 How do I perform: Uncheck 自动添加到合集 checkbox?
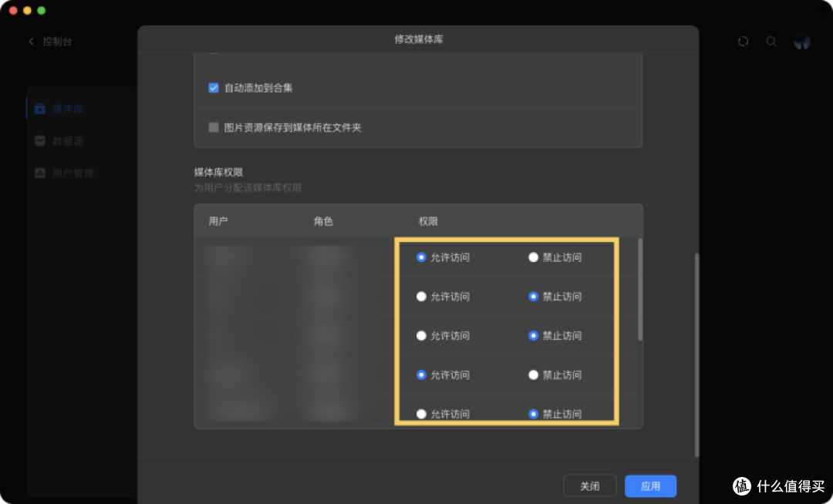point(214,88)
